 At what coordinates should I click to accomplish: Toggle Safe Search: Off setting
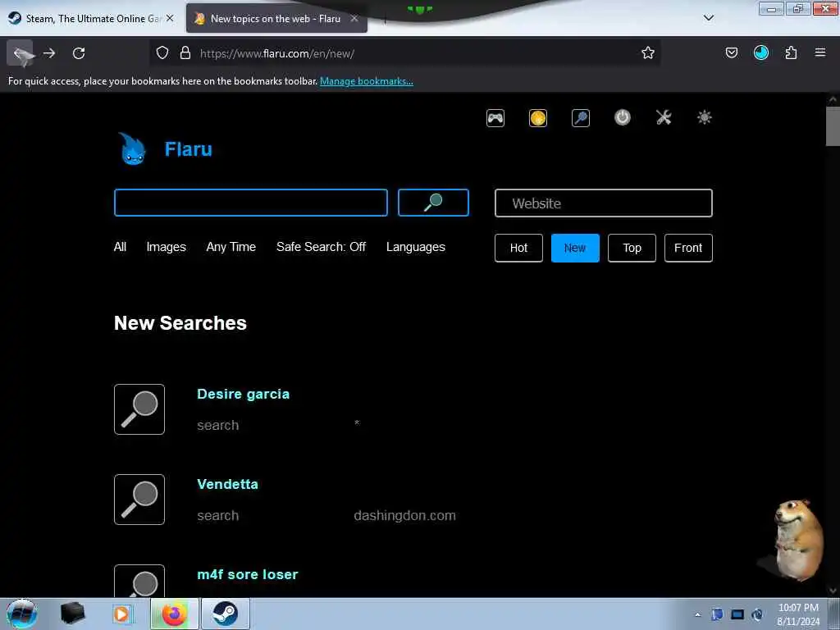pos(321,247)
